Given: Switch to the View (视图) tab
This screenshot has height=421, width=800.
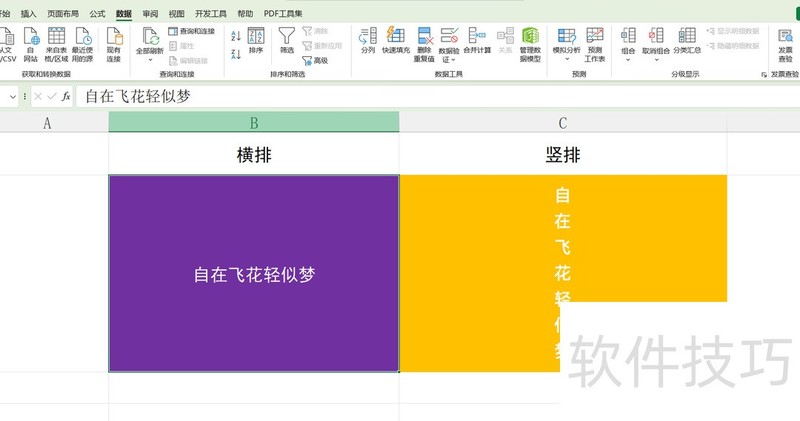Looking at the screenshot, I should 177,14.
